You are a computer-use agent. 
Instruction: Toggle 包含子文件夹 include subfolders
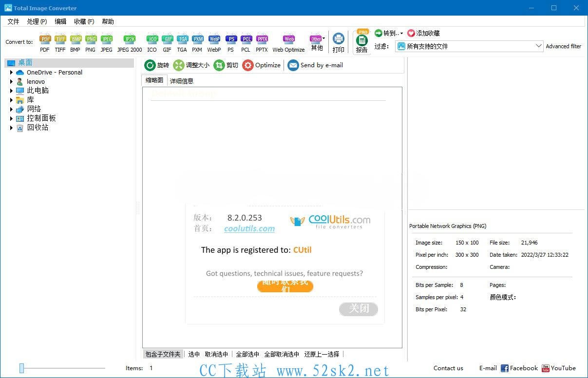pyautogui.click(x=163, y=354)
